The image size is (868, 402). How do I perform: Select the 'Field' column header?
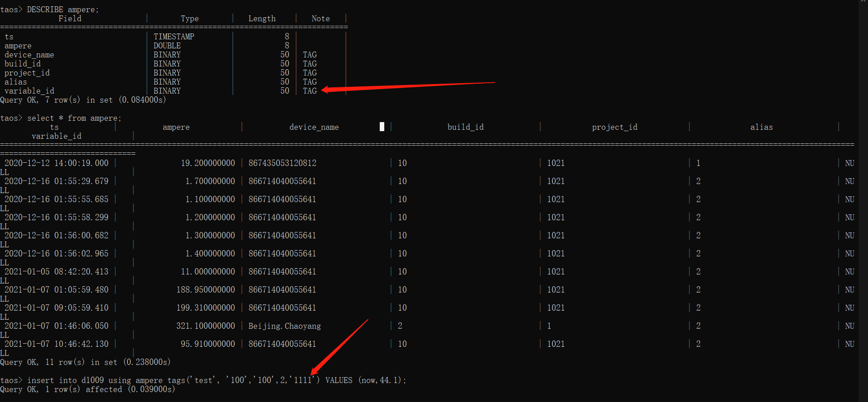tap(70, 19)
